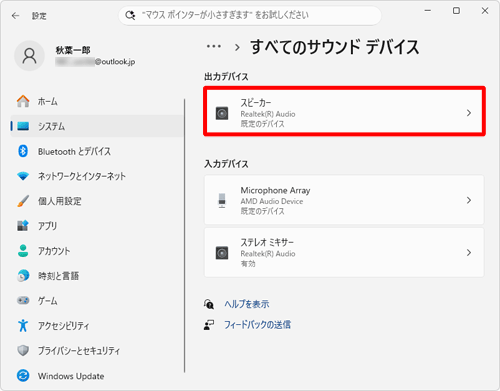Screen dimensions: 500x391
Task: Open the ステレオ ミキサー chevron arrow
Action: [469, 253]
